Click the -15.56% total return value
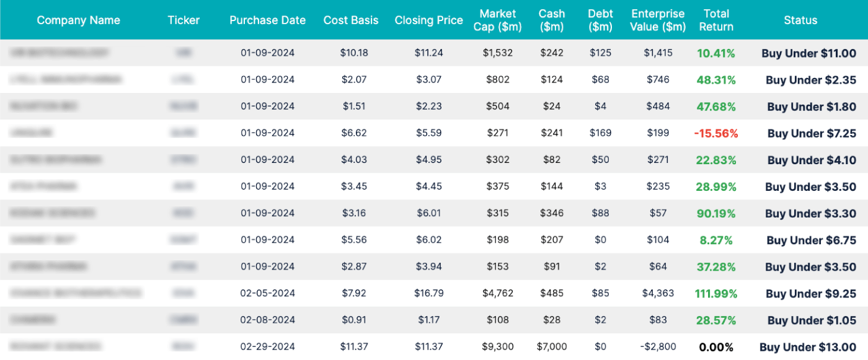 [716, 133]
